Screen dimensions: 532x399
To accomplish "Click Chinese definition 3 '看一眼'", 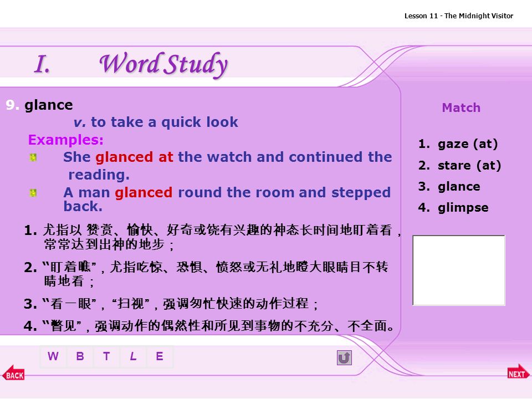I will [171, 304].
